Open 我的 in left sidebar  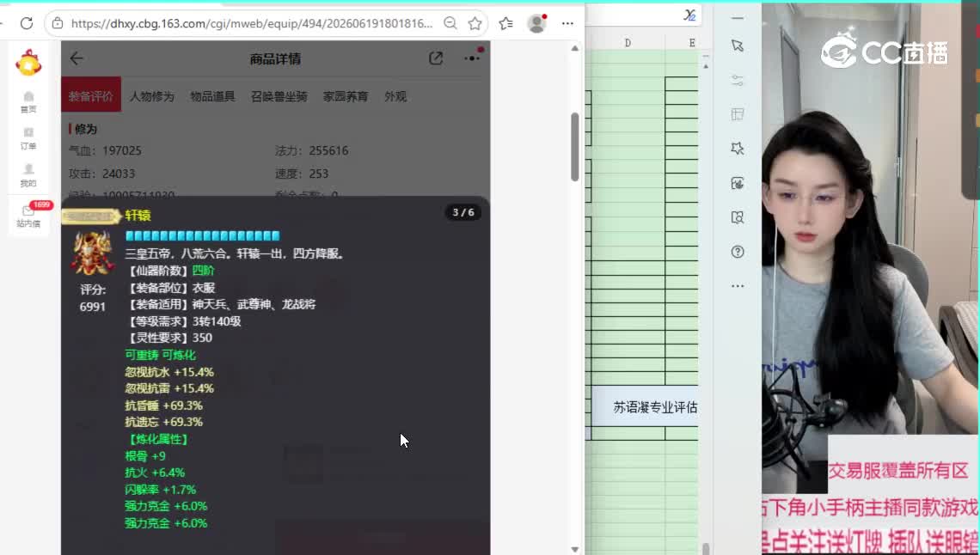(28, 175)
